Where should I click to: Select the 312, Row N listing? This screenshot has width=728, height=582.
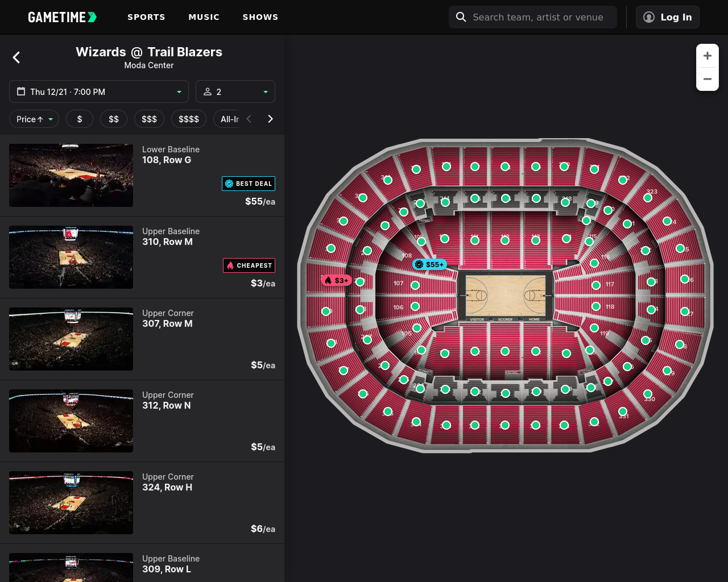(x=142, y=421)
